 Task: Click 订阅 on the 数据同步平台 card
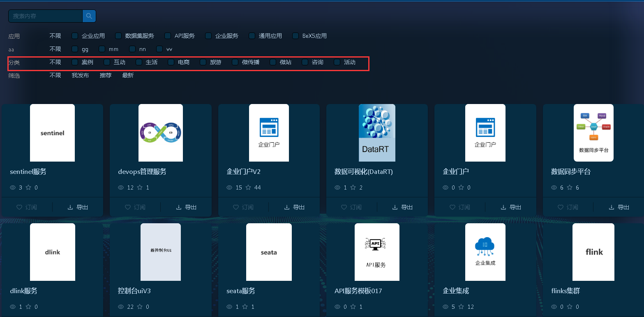(x=568, y=207)
